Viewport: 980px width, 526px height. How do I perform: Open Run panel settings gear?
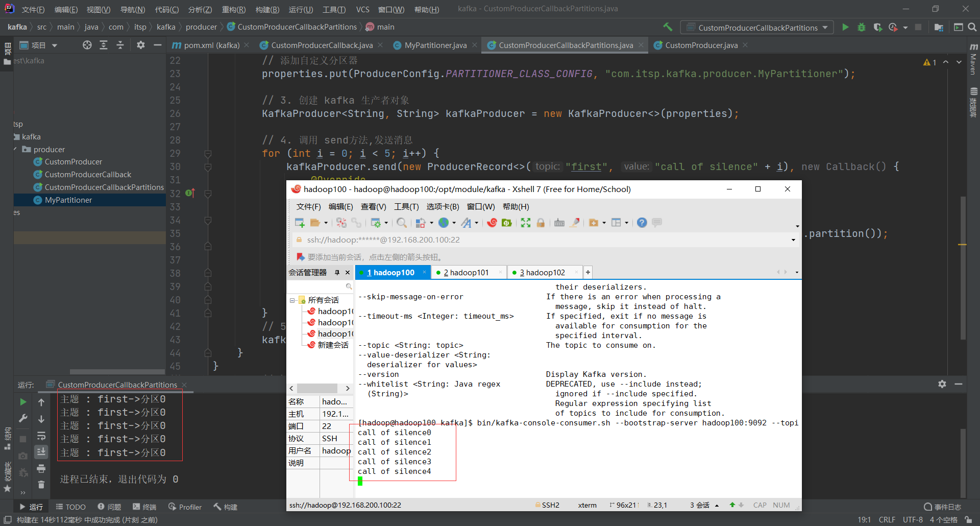(x=942, y=384)
